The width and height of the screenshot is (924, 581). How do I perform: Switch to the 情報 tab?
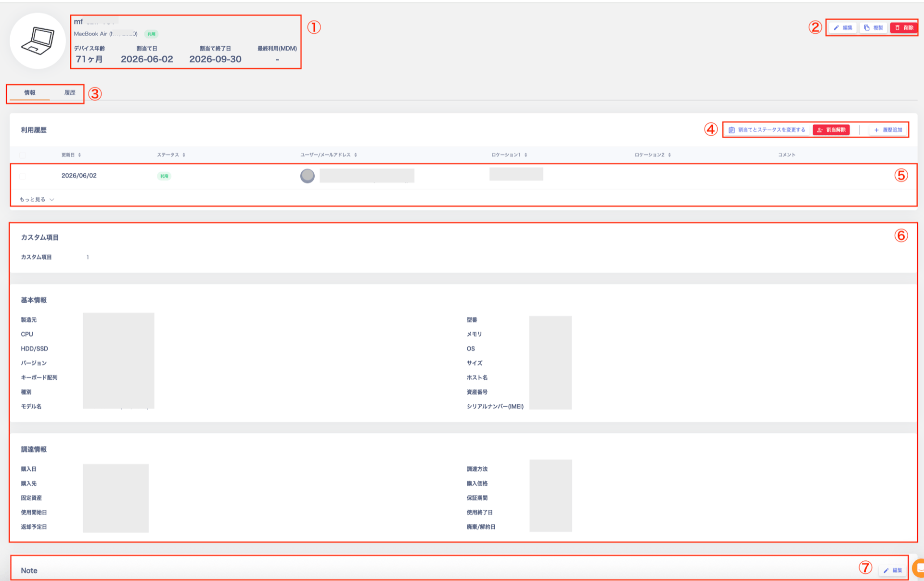[x=30, y=92]
